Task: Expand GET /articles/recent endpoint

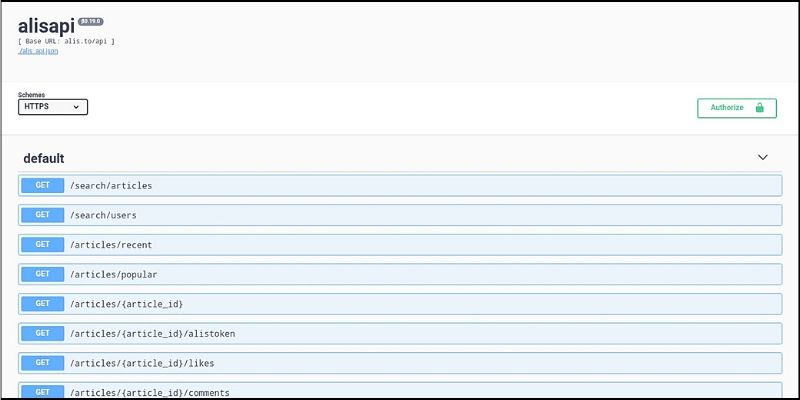Action: click(110, 244)
